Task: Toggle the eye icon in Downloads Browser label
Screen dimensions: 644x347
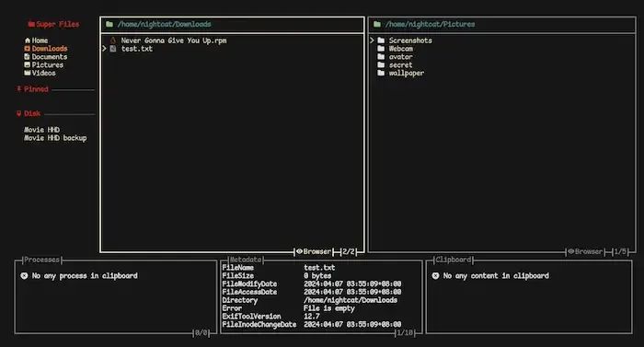Action: (x=299, y=251)
